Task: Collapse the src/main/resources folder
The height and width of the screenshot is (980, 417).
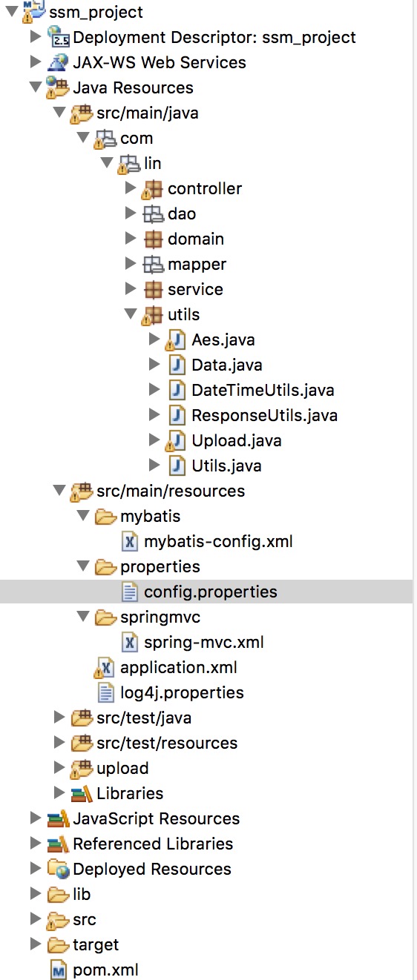Action: [60, 491]
